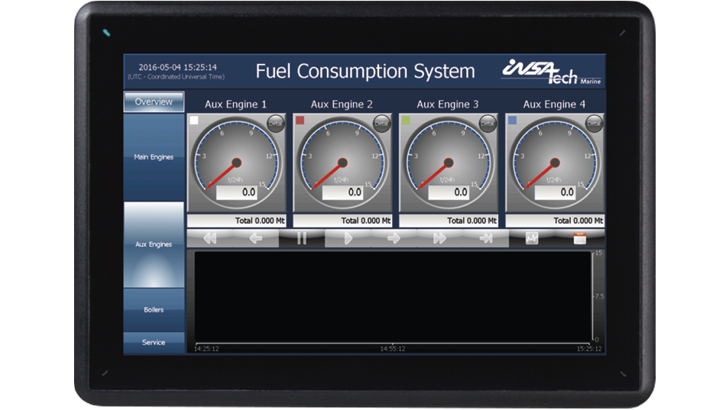Click the Aux Engine 3 heading
This screenshot has width=728, height=410.
point(448,104)
